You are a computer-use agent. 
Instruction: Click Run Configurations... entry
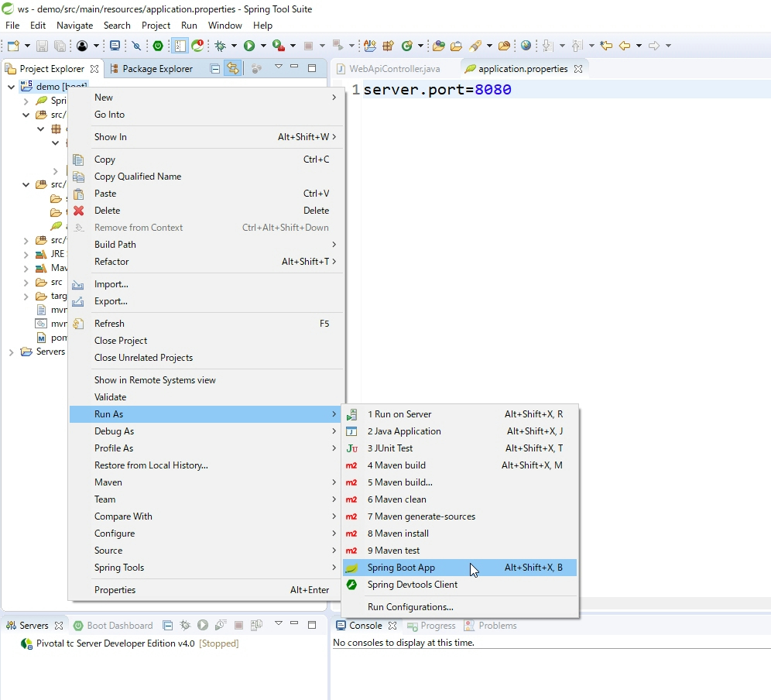(x=410, y=607)
